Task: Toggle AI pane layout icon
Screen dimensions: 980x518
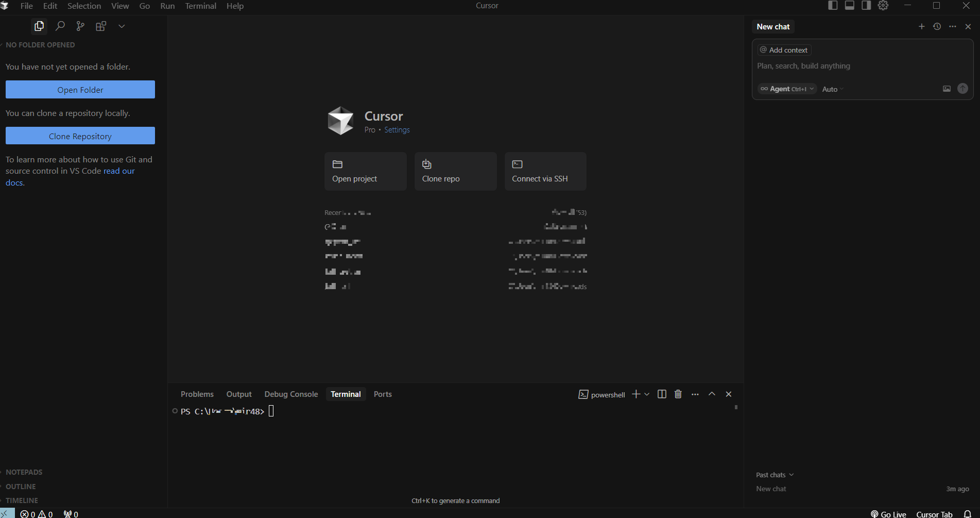Action: point(866,5)
